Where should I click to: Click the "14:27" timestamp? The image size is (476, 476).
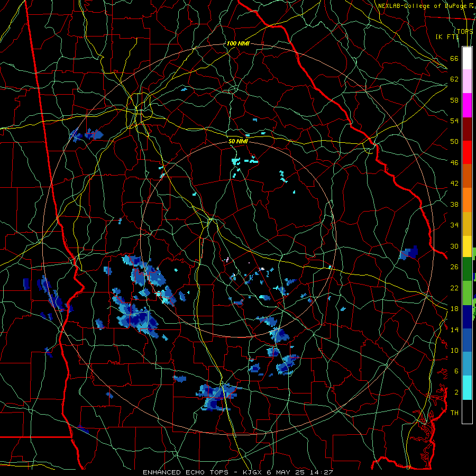pos(322,472)
